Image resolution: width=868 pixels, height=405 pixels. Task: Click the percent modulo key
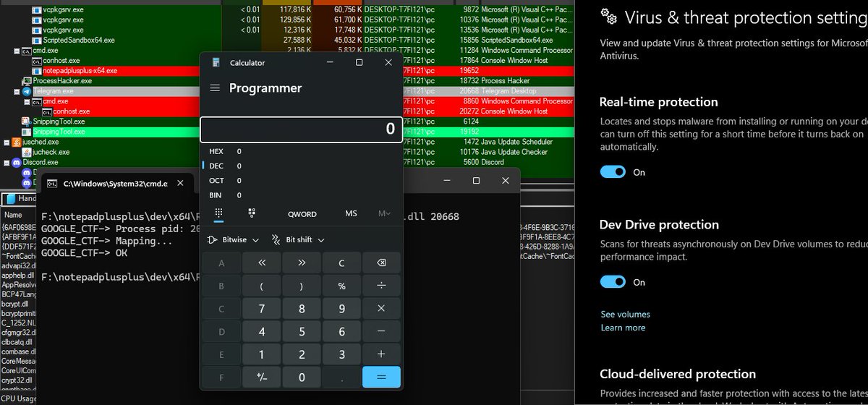click(341, 286)
